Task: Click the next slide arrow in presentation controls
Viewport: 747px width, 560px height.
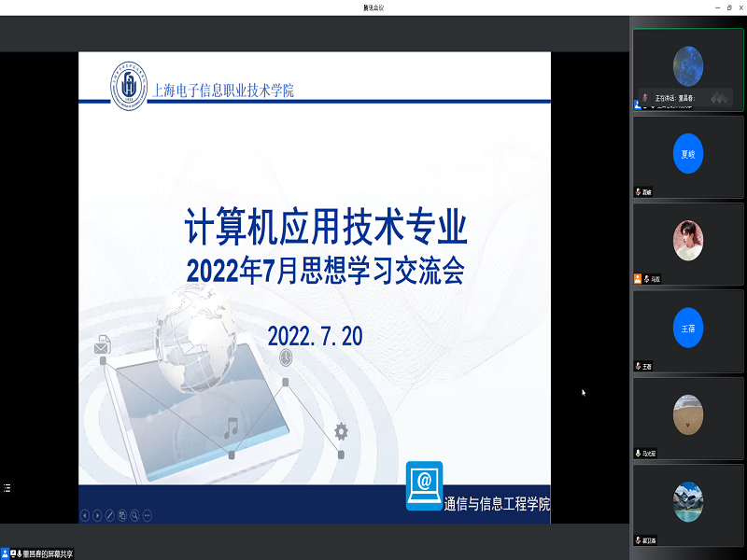Action: 97,515
